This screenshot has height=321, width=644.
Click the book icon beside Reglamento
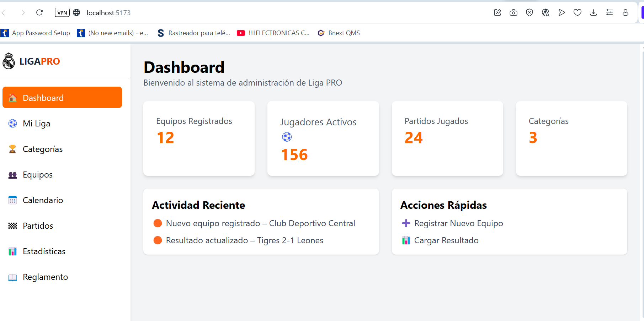[13, 277]
